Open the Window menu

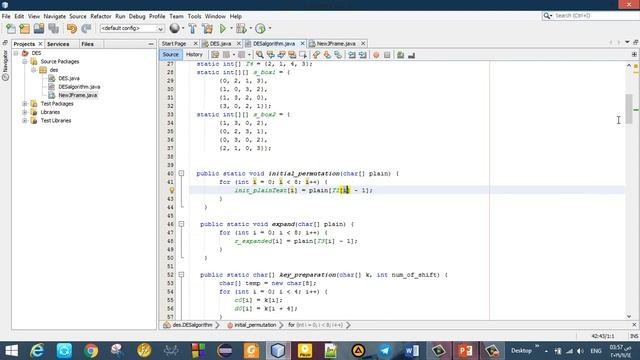pos(215,16)
